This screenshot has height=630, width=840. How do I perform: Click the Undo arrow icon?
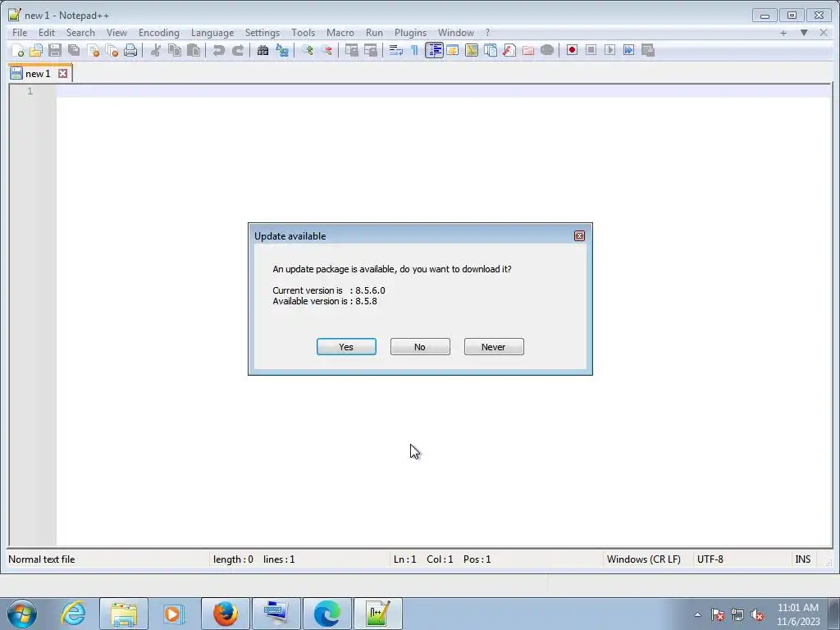(x=218, y=50)
